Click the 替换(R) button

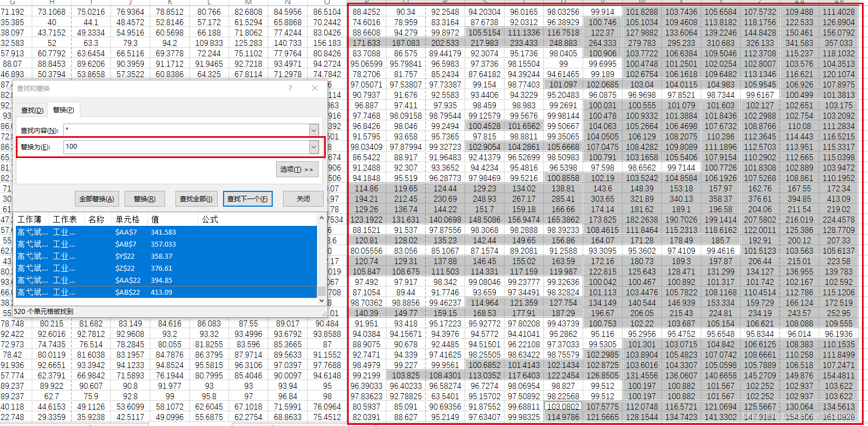click(x=144, y=199)
